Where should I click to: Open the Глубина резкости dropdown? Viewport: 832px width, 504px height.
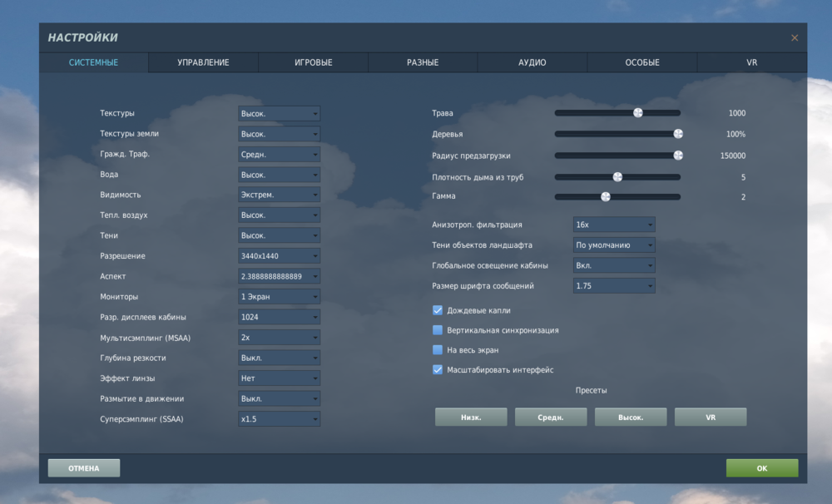pos(279,358)
